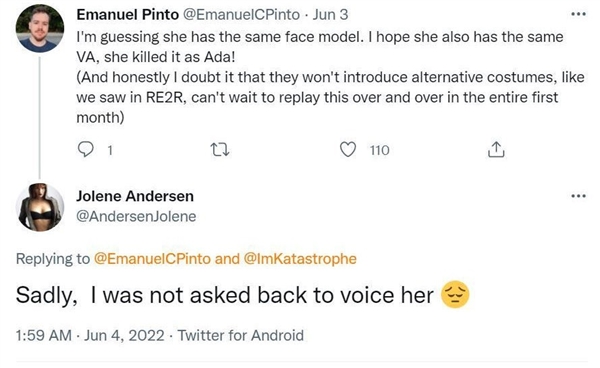This screenshot has width=600, height=368.
Task: Click the reply icon under Emanuel's tweet
Action: (85, 150)
